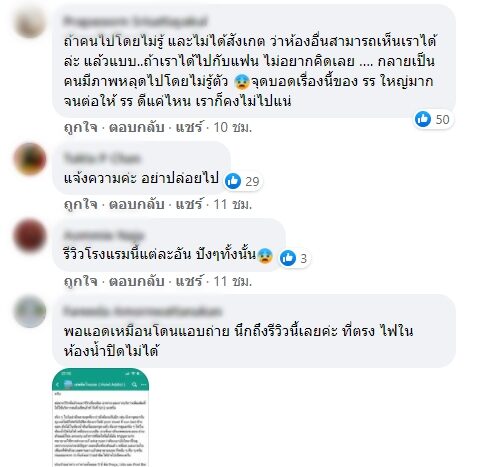Image resolution: width=493 pixels, height=467 pixels.
Task: Open the fourth commenter's gray avatar
Action: 30,311
